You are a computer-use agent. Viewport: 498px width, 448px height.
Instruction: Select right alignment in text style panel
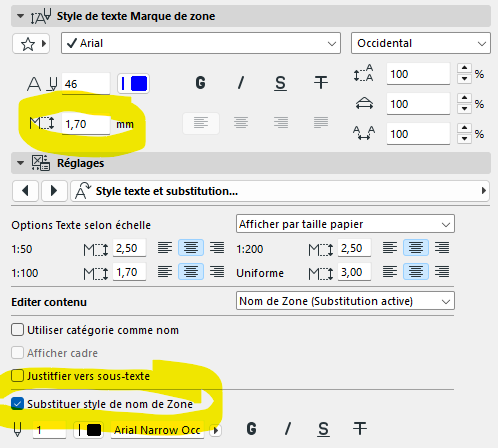point(281,123)
